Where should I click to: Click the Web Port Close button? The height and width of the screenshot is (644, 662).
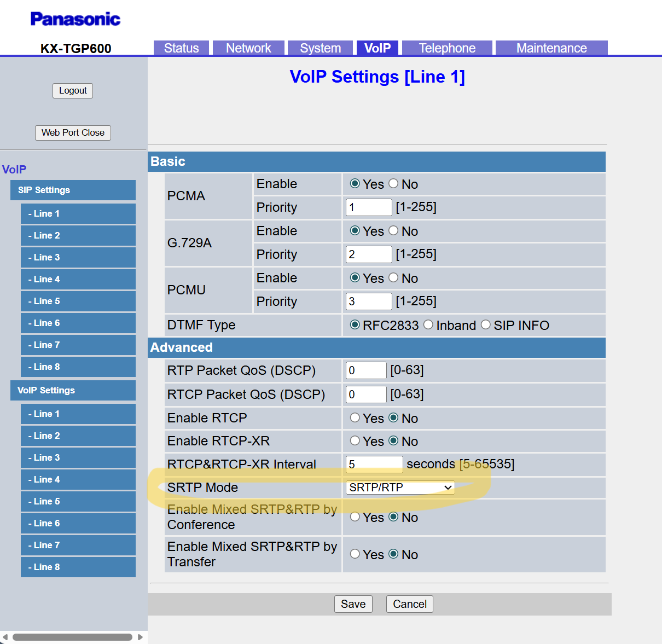tap(73, 133)
